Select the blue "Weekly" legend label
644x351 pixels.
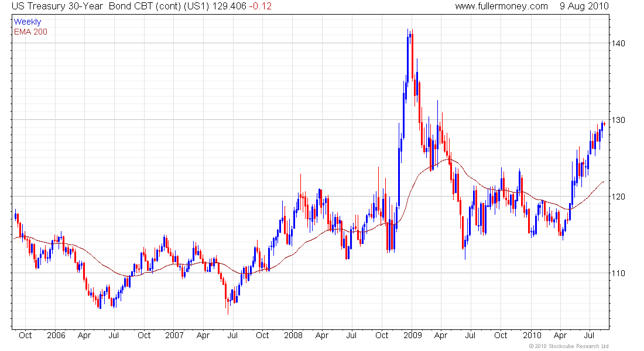click(28, 22)
